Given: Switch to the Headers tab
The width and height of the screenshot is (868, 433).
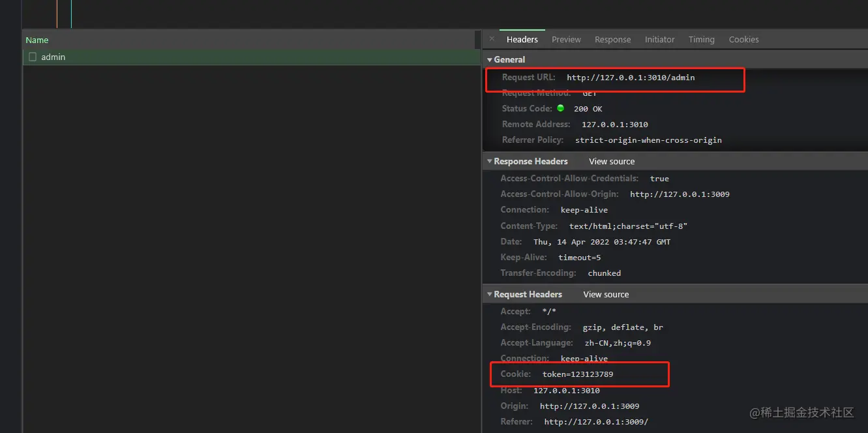Looking at the screenshot, I should (522, 39).
